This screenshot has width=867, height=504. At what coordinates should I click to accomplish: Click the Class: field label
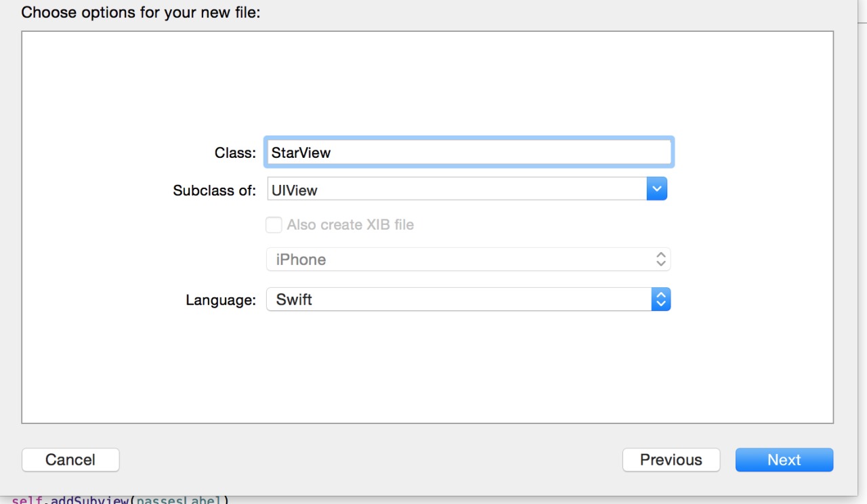click(235, 153)
